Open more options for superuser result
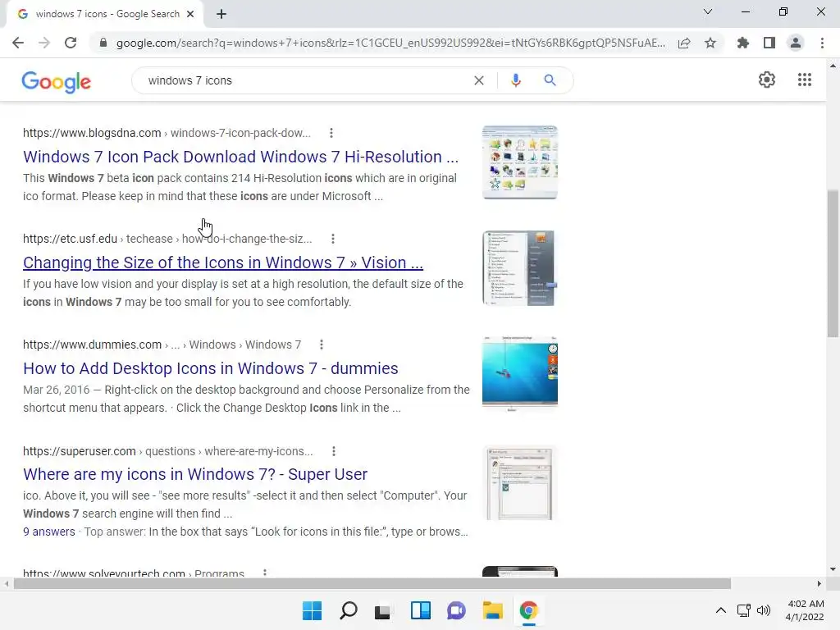Screen dimensions: 840x630 click(334, 451)
